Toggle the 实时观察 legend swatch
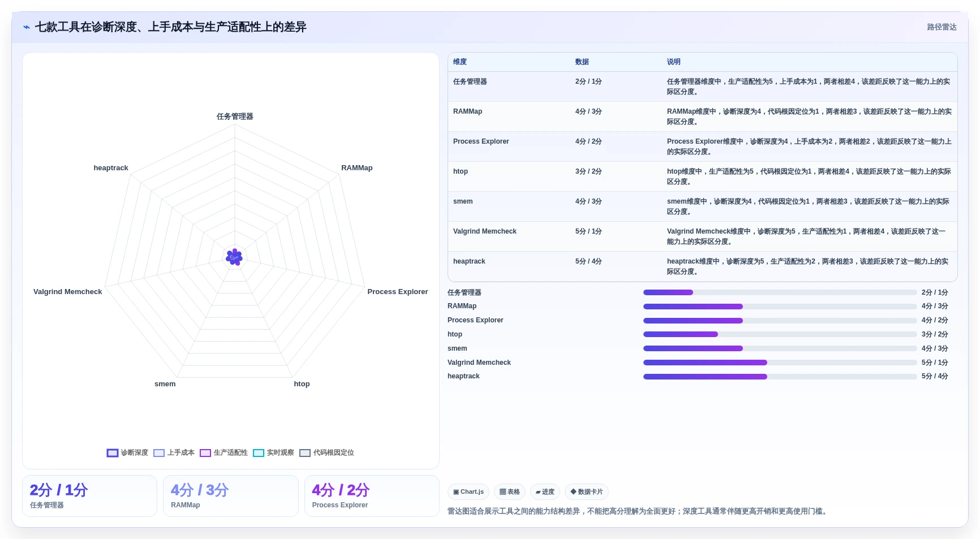 (259, 453)
